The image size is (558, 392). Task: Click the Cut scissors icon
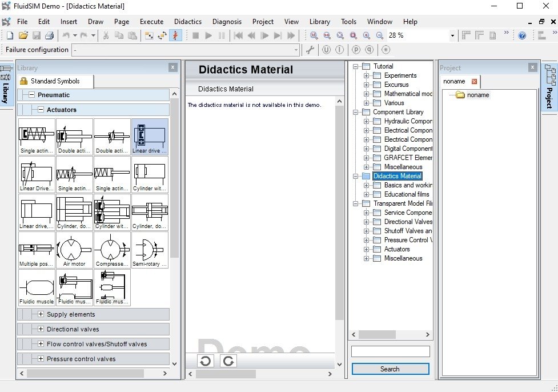[106, 35]
